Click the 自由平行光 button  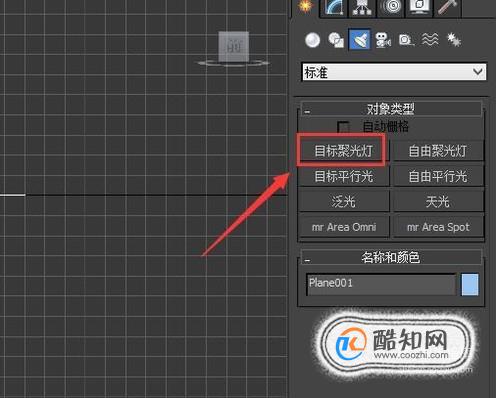pos(438,176)
